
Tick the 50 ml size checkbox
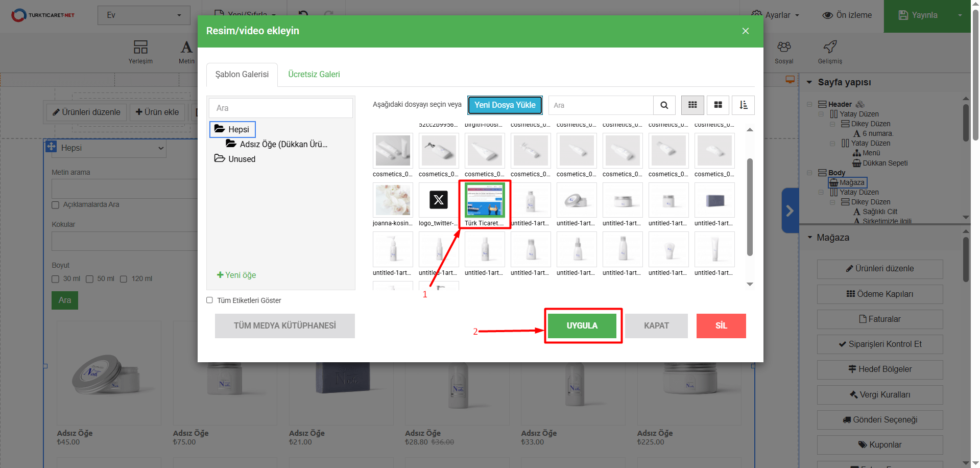89,279
